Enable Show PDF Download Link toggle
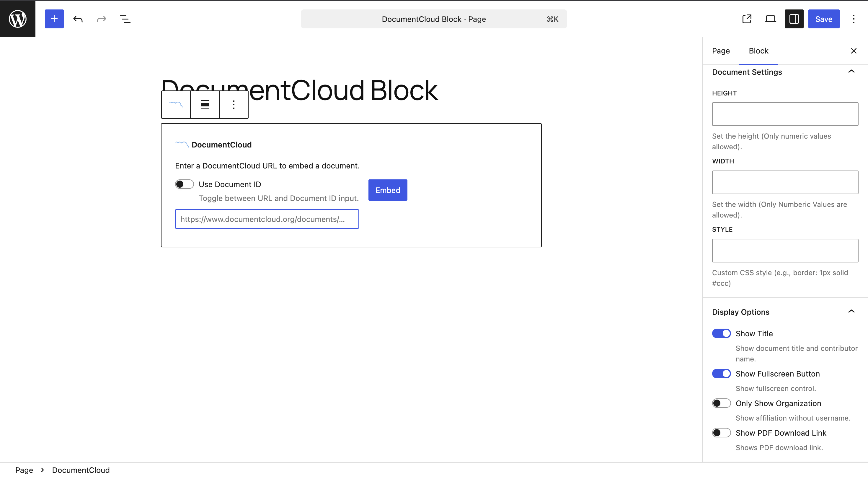The image size is (868, 477). pos(722,433)
